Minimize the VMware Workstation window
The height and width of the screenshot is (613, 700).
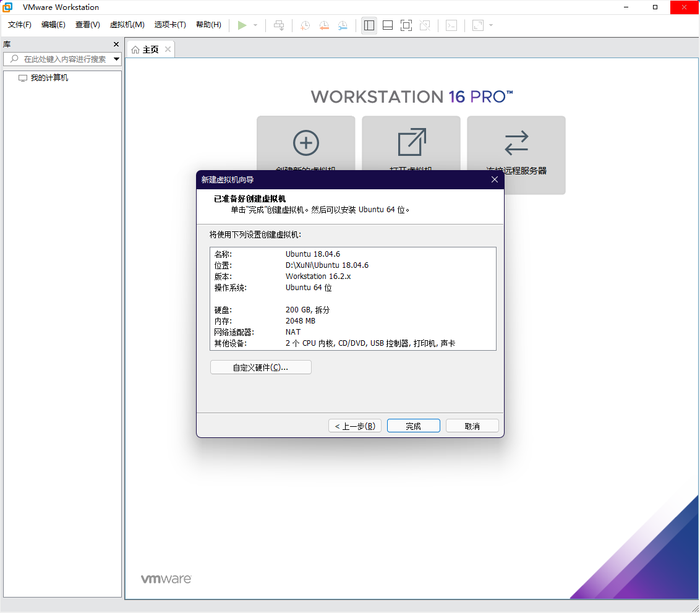click(x=626, y=7)
